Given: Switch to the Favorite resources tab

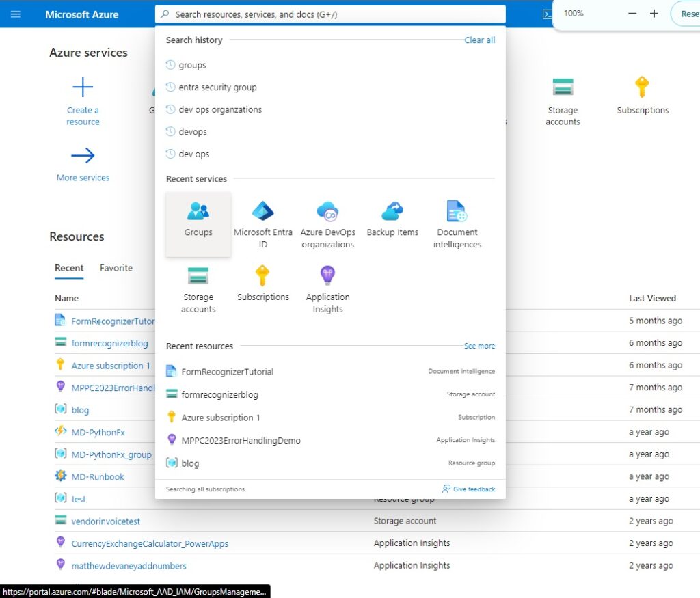Looking at the screenshot, I should [x=116, y=268].
